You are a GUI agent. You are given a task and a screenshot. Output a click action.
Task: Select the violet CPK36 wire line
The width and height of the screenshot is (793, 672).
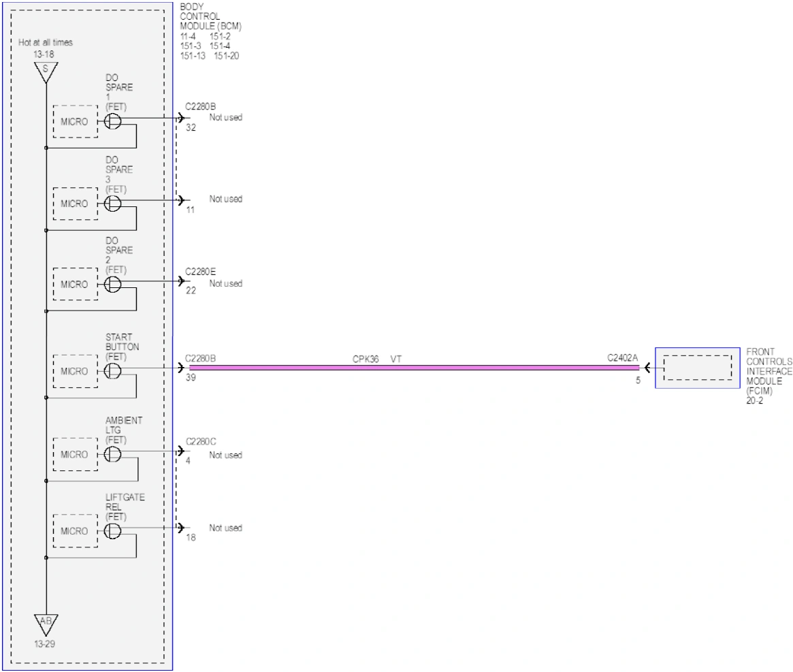point(415,368)
